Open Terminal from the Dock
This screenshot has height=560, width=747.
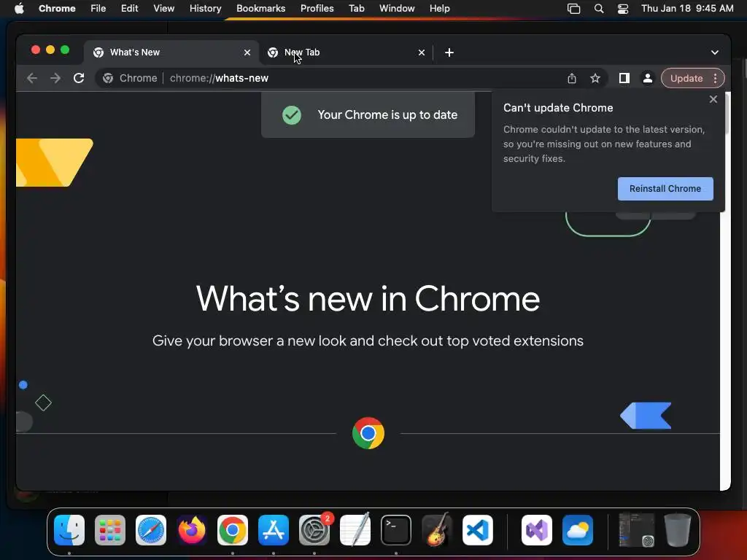point(396,530)
